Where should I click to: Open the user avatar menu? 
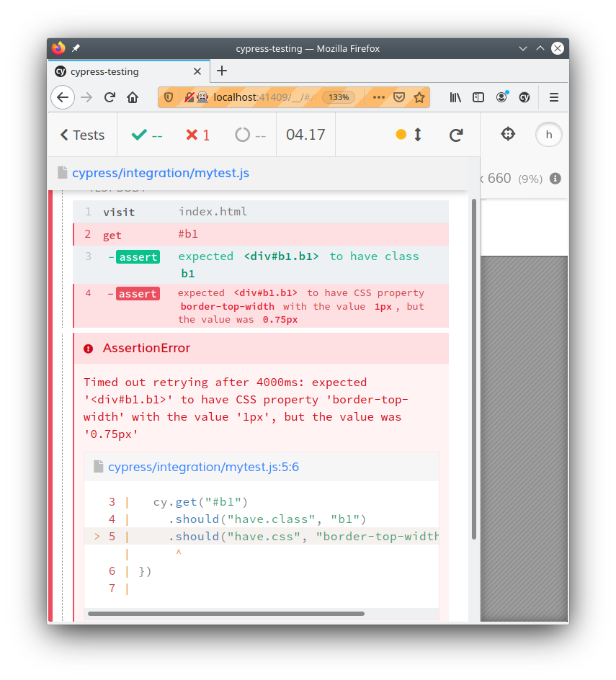(x=548, y=134)
